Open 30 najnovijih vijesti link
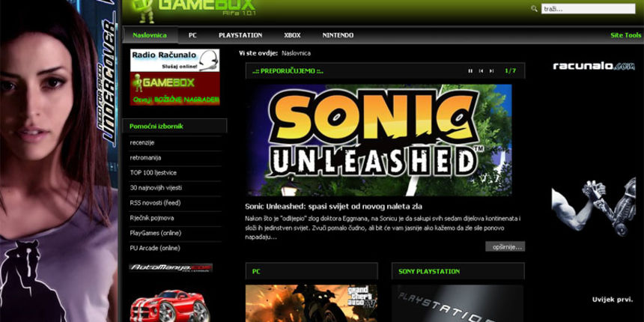This screenshot has height=322, width=644. pos(156,188)
